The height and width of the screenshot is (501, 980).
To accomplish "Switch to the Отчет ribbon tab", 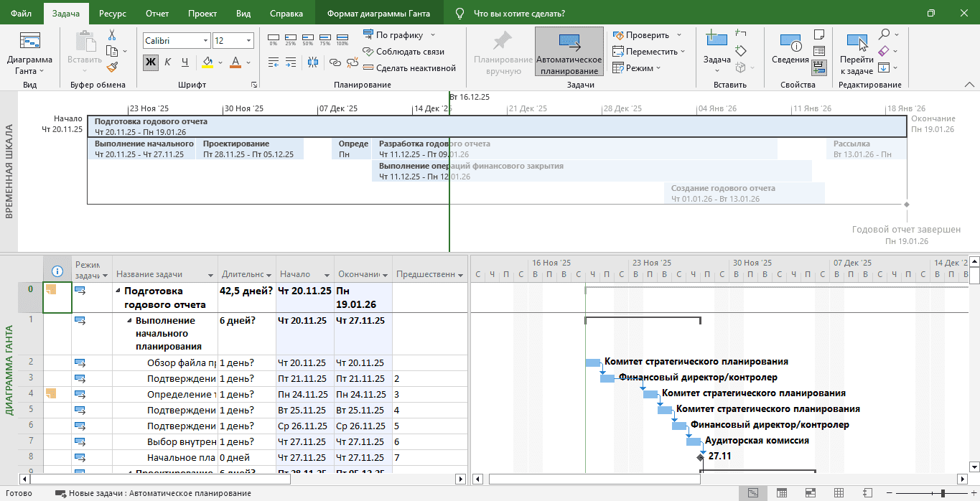I will coord(157,14).
